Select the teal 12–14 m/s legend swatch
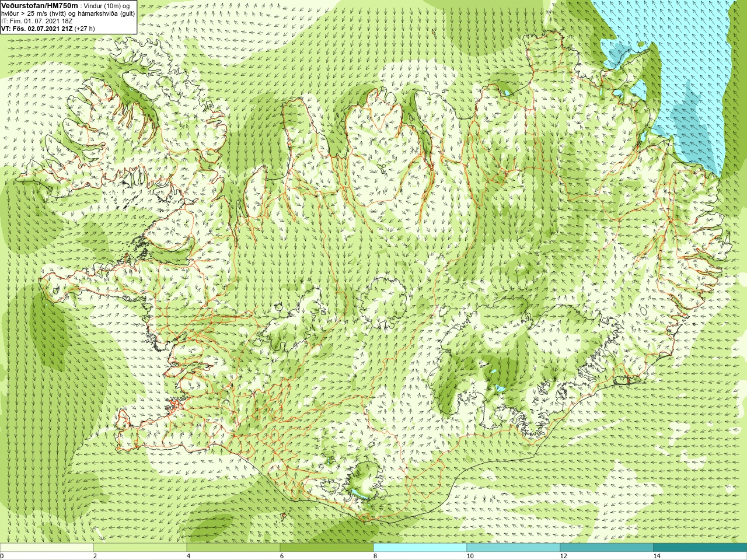The image size is (747, 560). pos(607,548)
